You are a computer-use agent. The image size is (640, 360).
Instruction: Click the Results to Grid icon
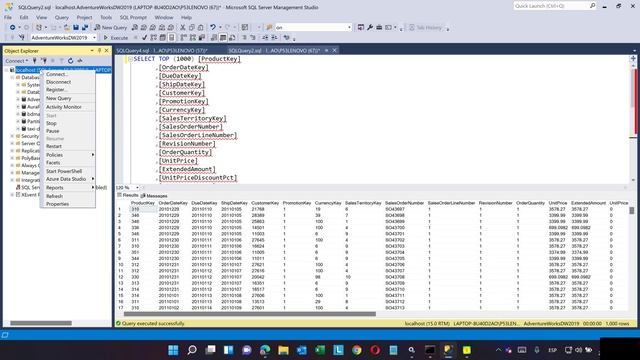pyautogui.click(x=223, y=38)
